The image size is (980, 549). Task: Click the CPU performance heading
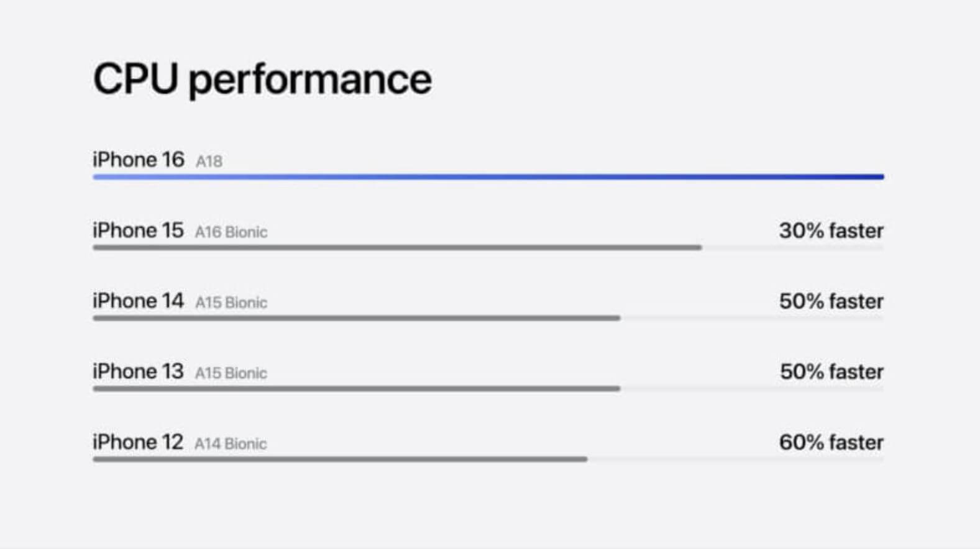(x=262, y=79)
